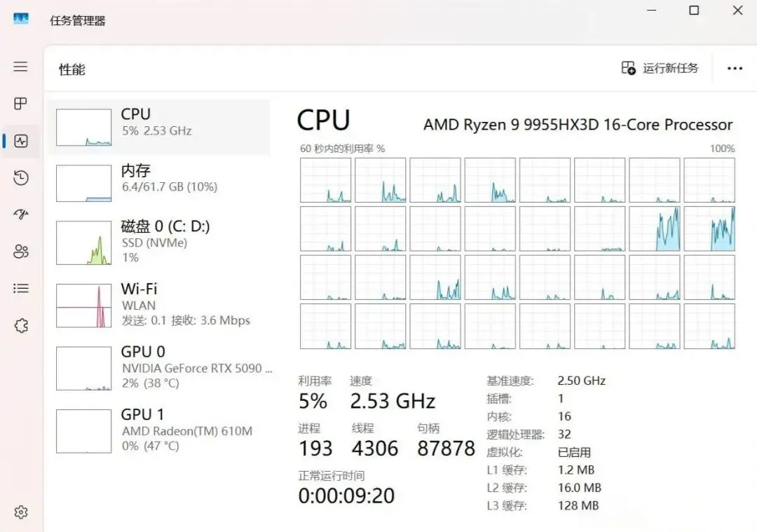Maximize the Task Manager window
This screenshot has height=532, width=757.
[694, 10]
